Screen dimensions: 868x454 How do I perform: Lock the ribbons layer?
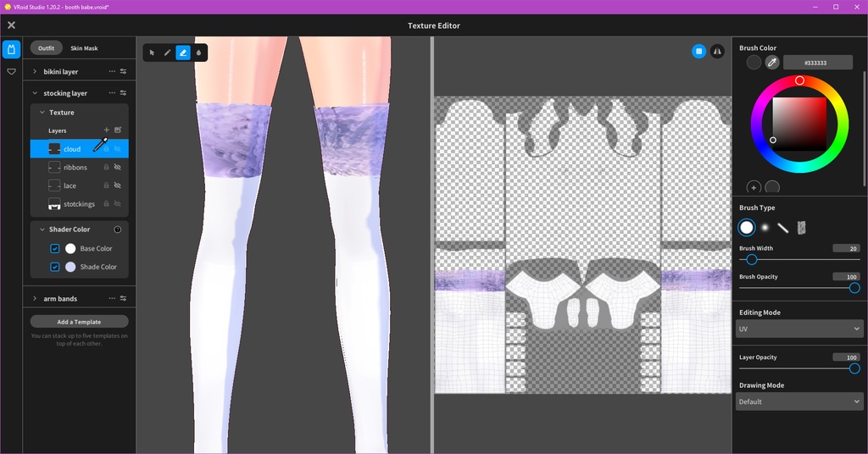pos(106,167)
